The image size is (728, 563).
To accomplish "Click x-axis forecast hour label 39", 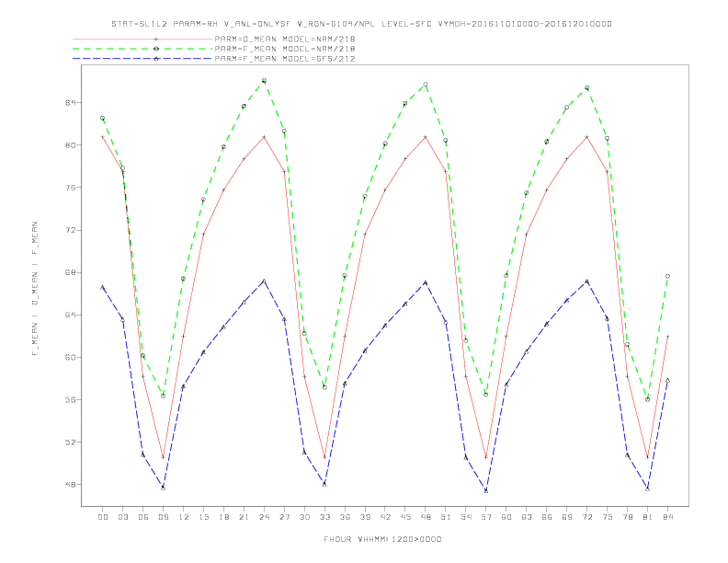I will (365, 517).
